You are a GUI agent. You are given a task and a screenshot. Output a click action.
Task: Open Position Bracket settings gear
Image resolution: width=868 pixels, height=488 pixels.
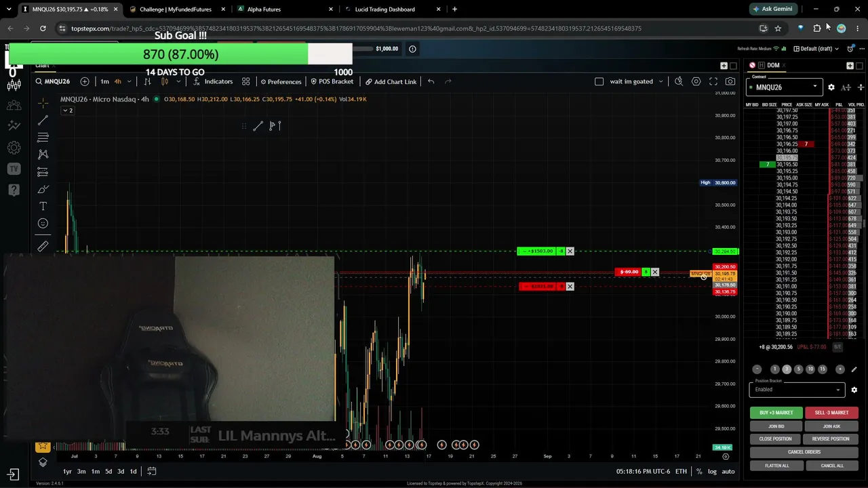(x=854, y=390)
